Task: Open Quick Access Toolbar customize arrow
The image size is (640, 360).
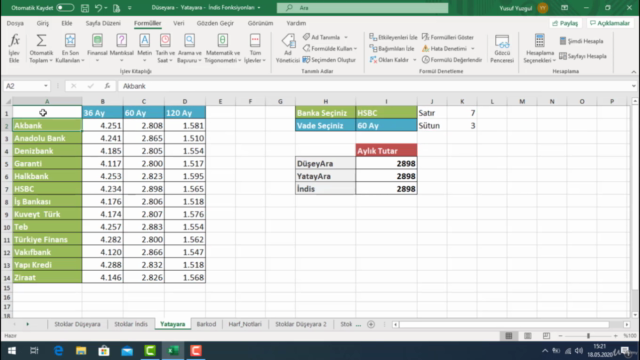Action: pos(130,8)
